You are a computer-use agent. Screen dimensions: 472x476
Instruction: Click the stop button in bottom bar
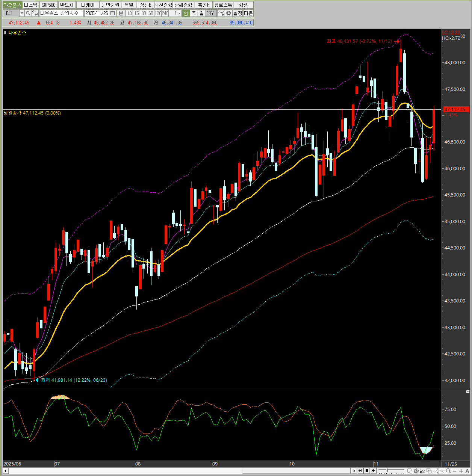367,471
